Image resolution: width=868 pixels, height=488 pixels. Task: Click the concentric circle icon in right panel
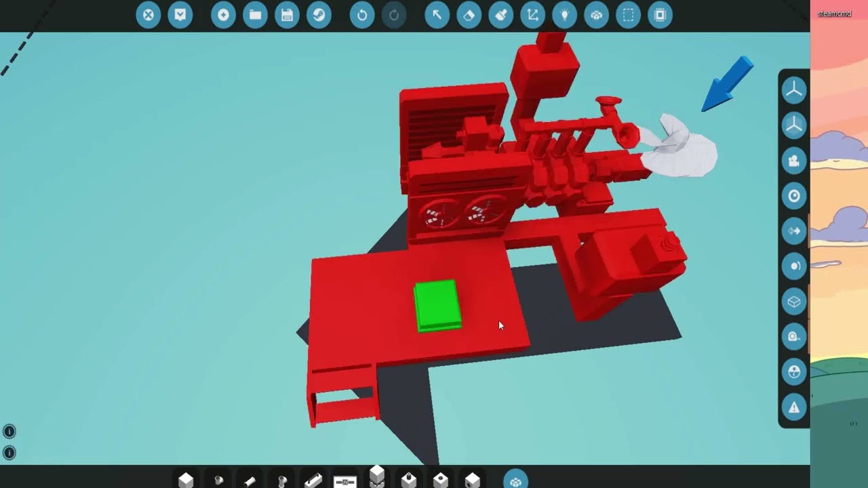(794, 196)
